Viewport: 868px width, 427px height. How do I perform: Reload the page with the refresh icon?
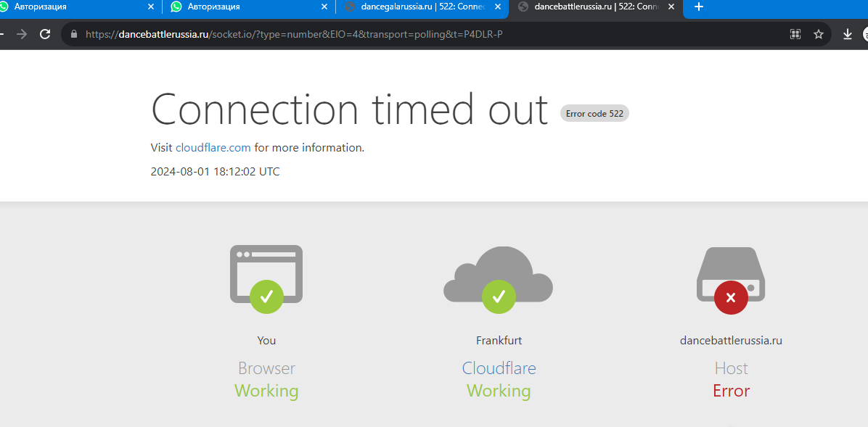point(46,34)
